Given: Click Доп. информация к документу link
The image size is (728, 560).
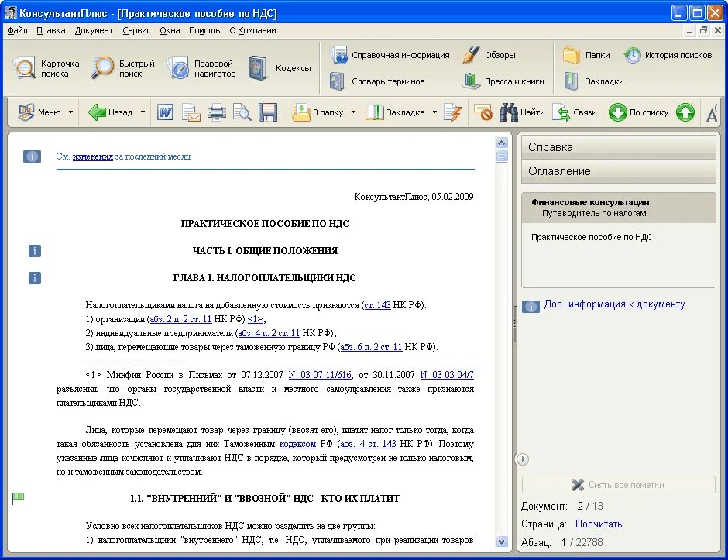Looking at the screenshot, I should pyautogui.click(x=614, y=304).
